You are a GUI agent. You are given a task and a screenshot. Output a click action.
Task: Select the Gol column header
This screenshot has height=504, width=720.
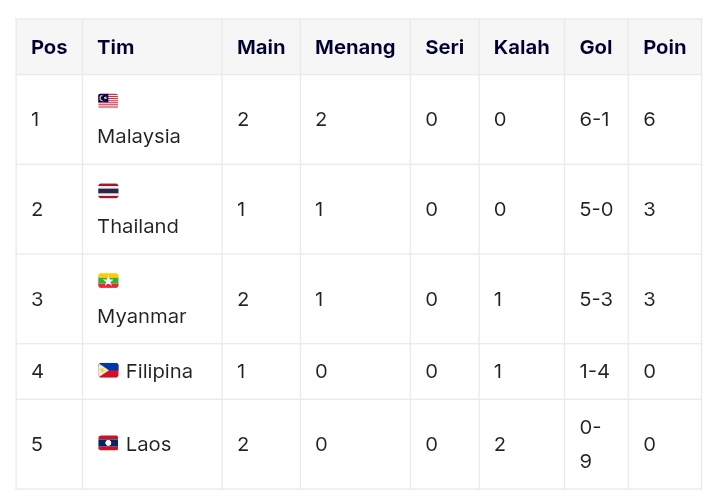pos(596,47)
